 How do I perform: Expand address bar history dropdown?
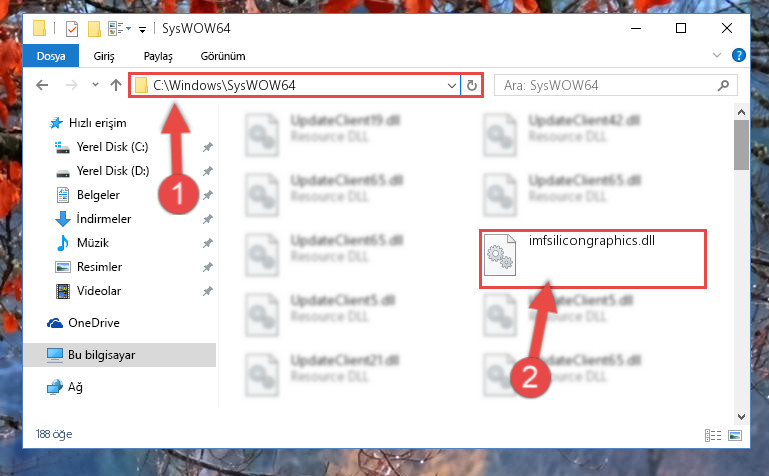(x=452, y=86)
